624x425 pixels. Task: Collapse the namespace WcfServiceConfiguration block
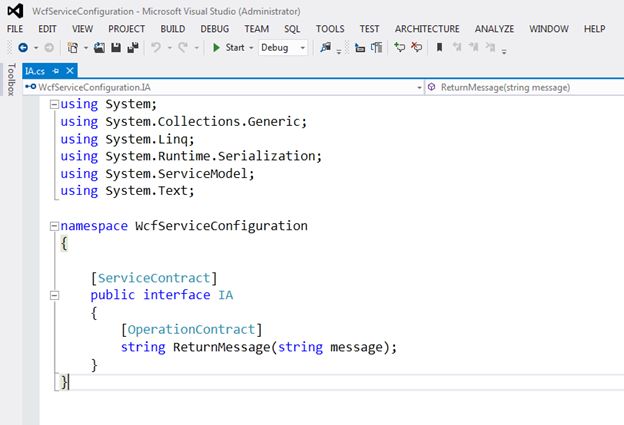click(x=54, y=226)
